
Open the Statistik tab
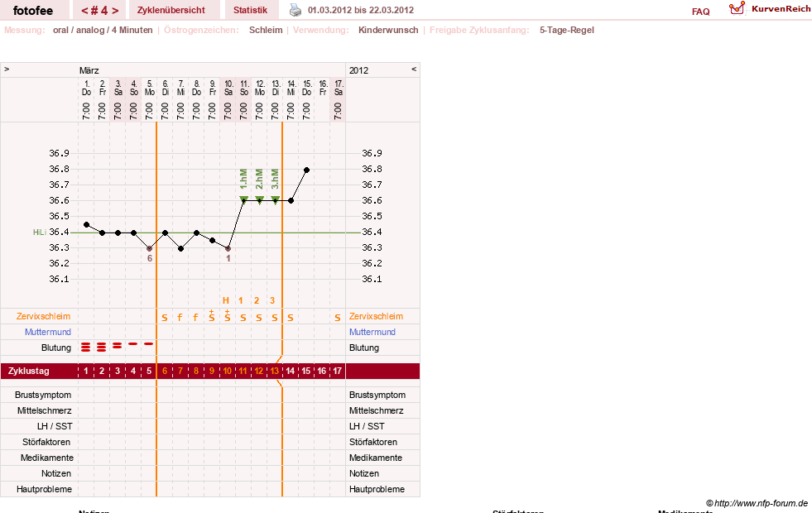(x=250, y=10)
